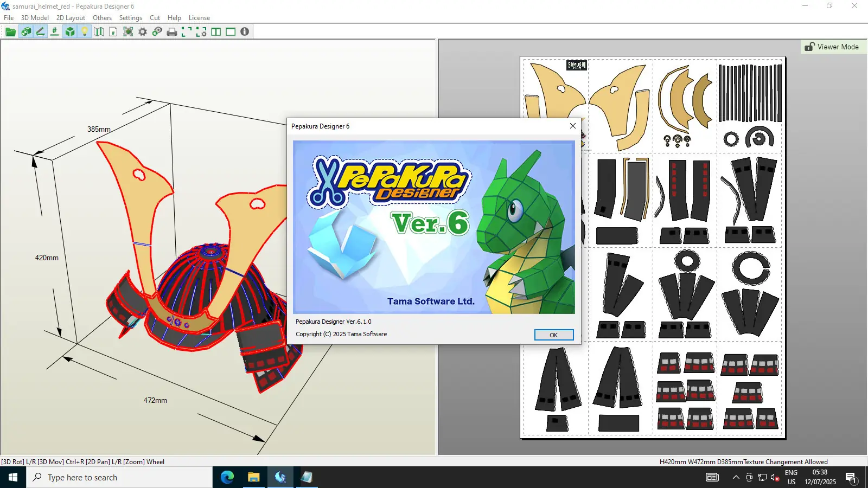
Task: Open settings with the gear toolbar icon
Action: [x=143, y=32]
